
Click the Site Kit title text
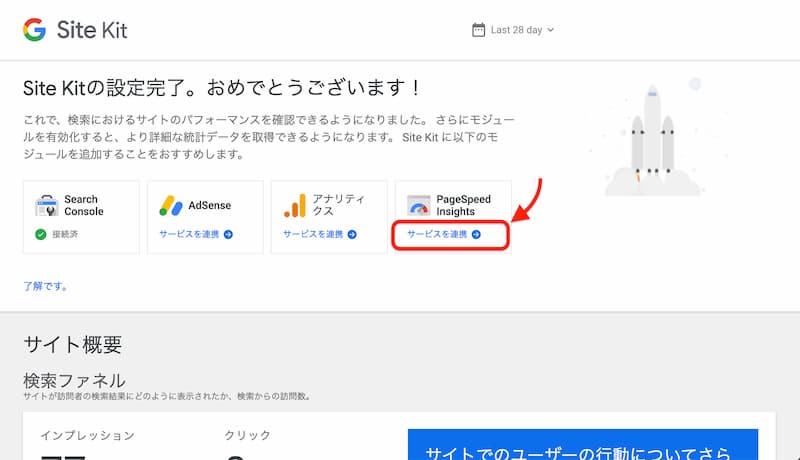92,30
